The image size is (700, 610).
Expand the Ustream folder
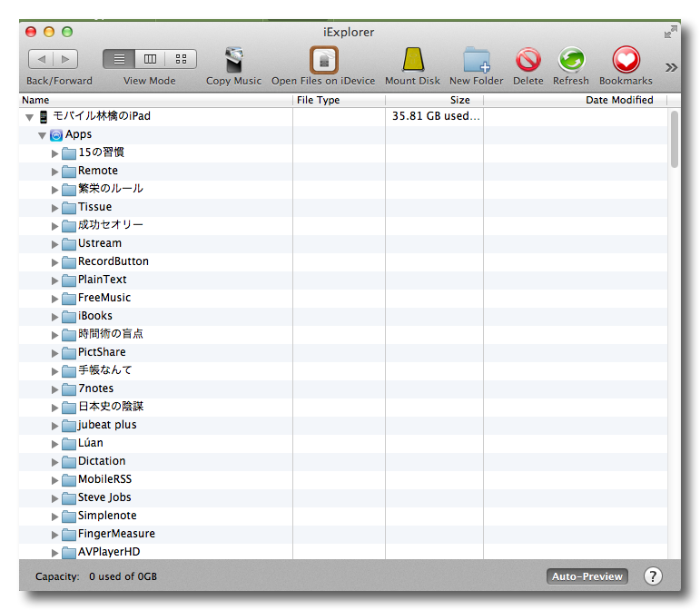pyautogui.click(x=54, y=244)
